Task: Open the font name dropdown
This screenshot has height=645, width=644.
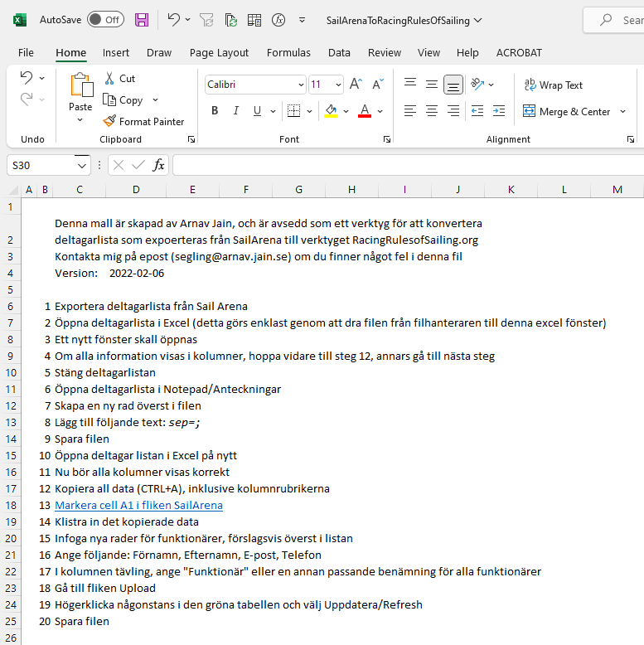Action: [300, 85]
